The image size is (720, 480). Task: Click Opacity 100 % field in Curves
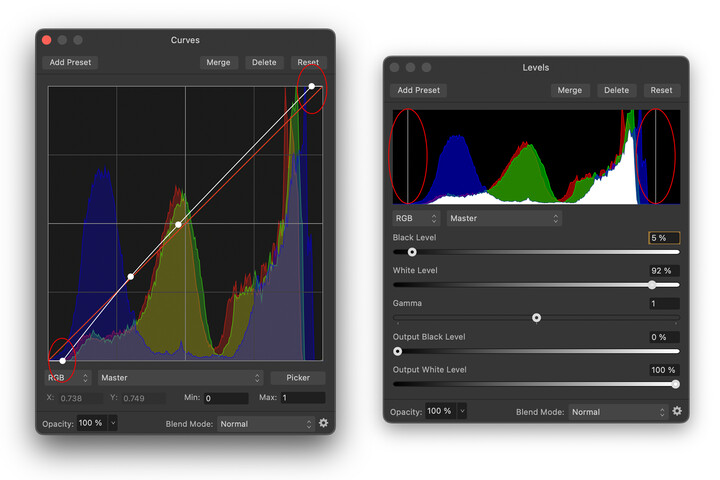pos(92,423)
